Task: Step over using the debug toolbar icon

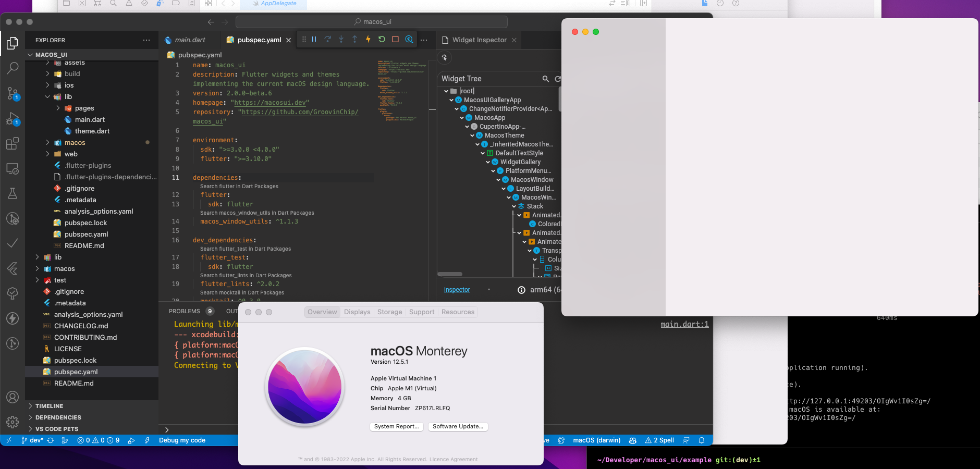Action: pyautogui.click(x=328, y=39)
